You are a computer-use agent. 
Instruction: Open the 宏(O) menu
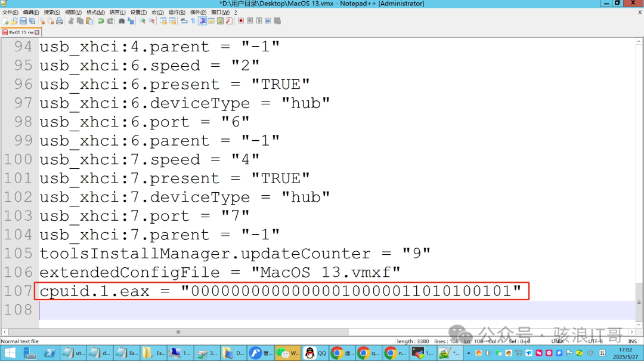(157, 13)
